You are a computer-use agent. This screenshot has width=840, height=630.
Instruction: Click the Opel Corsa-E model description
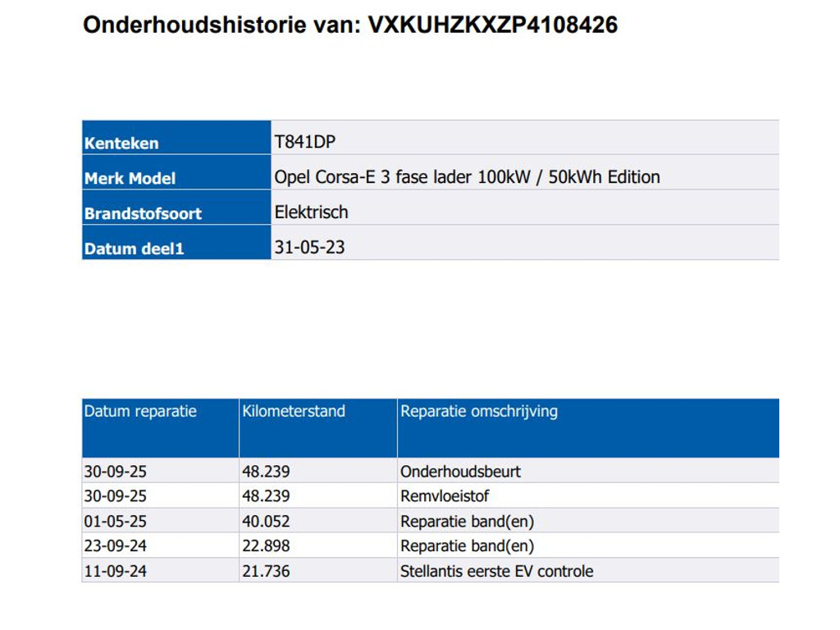click(x=467, y=177)
